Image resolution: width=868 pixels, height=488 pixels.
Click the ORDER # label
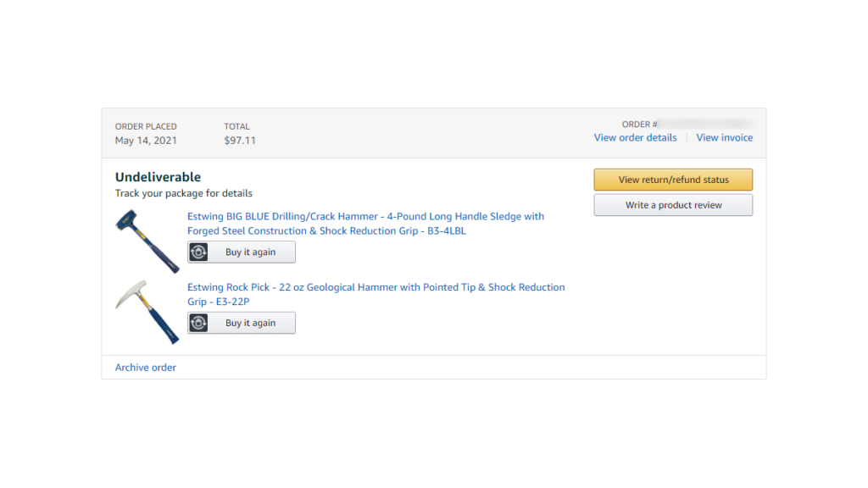[639, 125]
